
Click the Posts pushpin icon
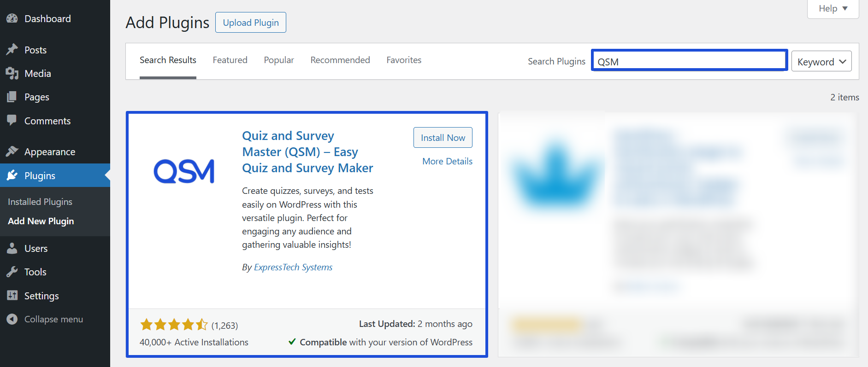click(x=12, y=50)
